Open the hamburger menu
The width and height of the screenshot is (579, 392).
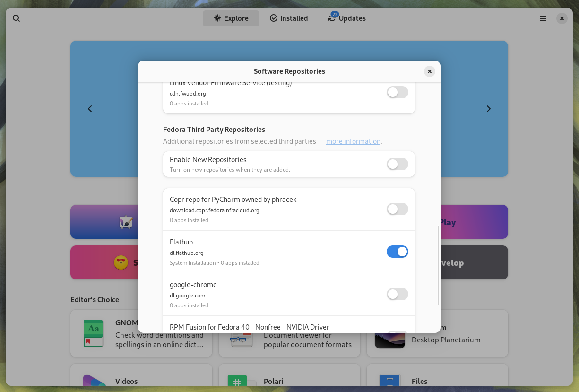(x=543, y=18)
